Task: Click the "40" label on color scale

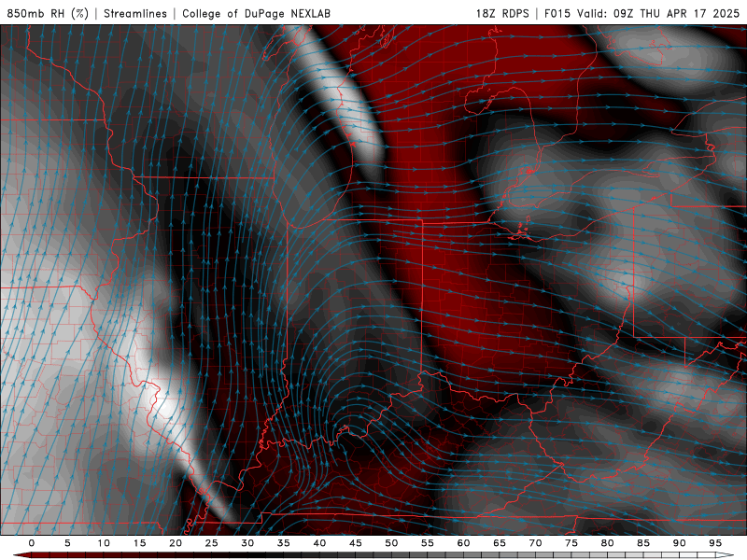Action: click(319, 543)
